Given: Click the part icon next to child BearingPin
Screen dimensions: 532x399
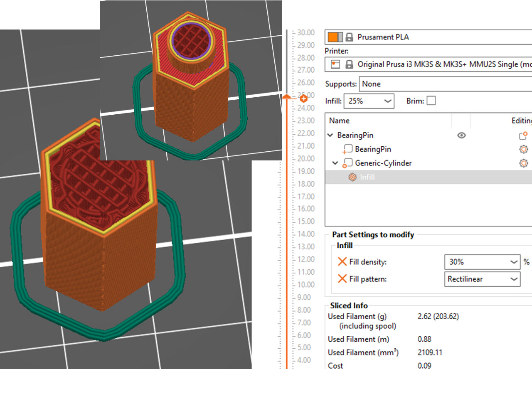Looking at the screenshot, I should click(347, 149).
